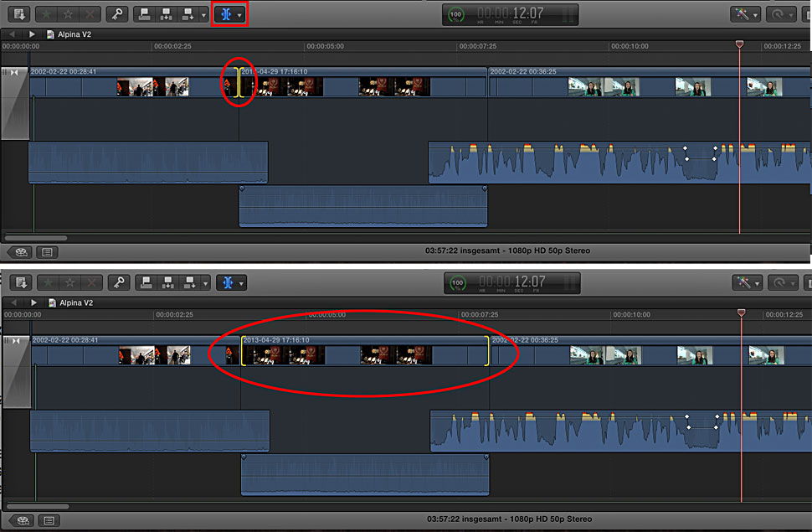
Task: Click yellow edit point between first two upper clips
Action: coord(239,82)
